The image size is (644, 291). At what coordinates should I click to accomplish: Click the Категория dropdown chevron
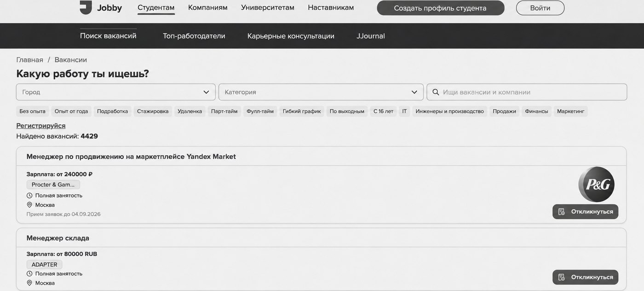(x=414, y=92)
